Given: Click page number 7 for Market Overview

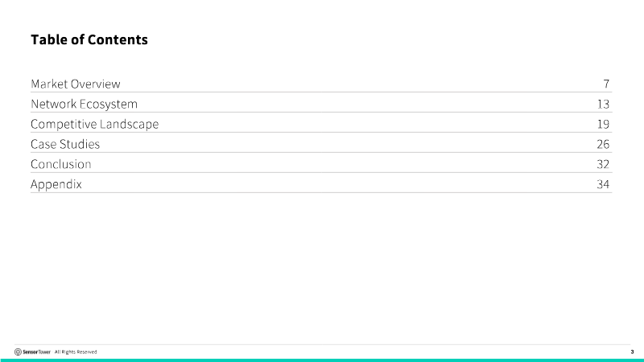Looking at the screenshot, I should [606, 84].
